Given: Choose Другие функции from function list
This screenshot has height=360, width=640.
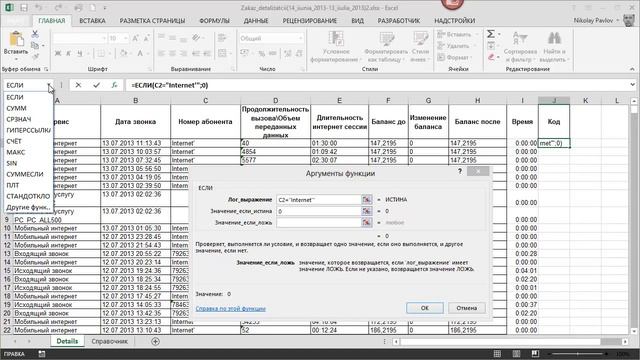Looking at the screenshot, I should 28,207.
